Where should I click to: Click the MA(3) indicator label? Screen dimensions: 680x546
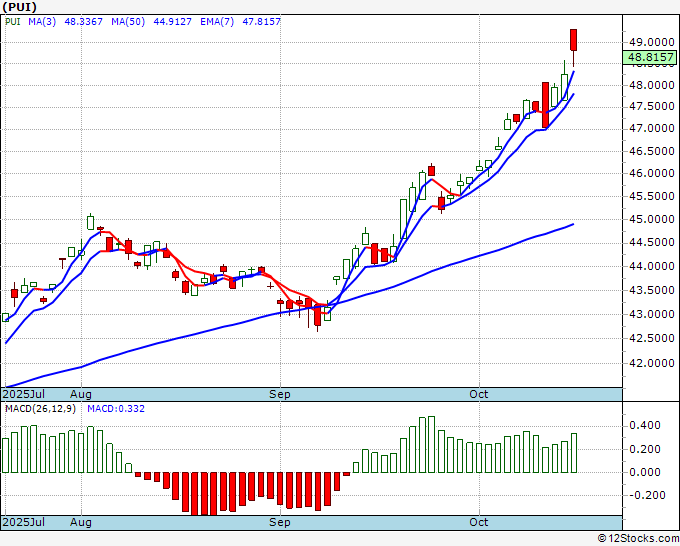point(42,21)
